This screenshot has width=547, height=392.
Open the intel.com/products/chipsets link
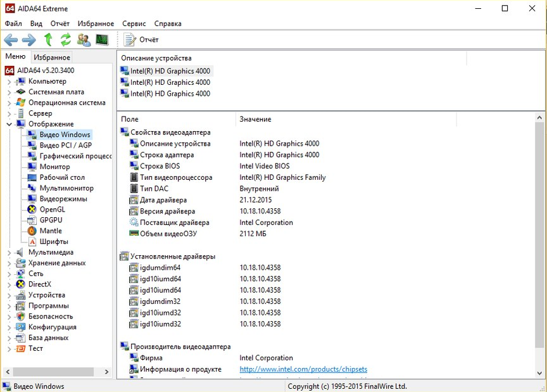pyautogui.click(x=303, y=369)
